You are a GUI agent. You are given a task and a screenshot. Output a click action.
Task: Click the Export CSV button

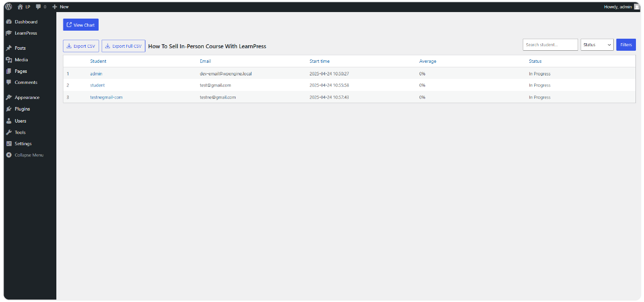pyautogui.click(x=81, y=46)
